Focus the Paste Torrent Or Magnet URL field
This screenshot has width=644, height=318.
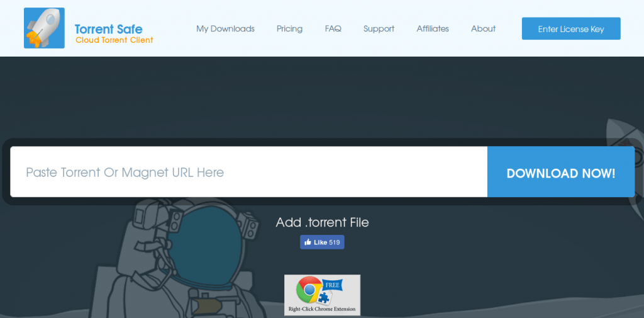point(249,172)
